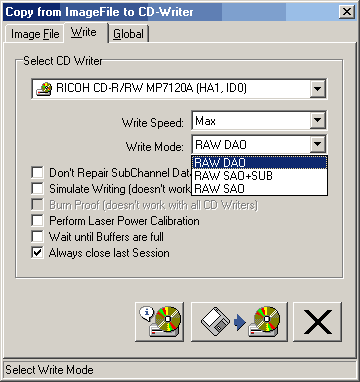Click the Write Mode label

[155, 147]
